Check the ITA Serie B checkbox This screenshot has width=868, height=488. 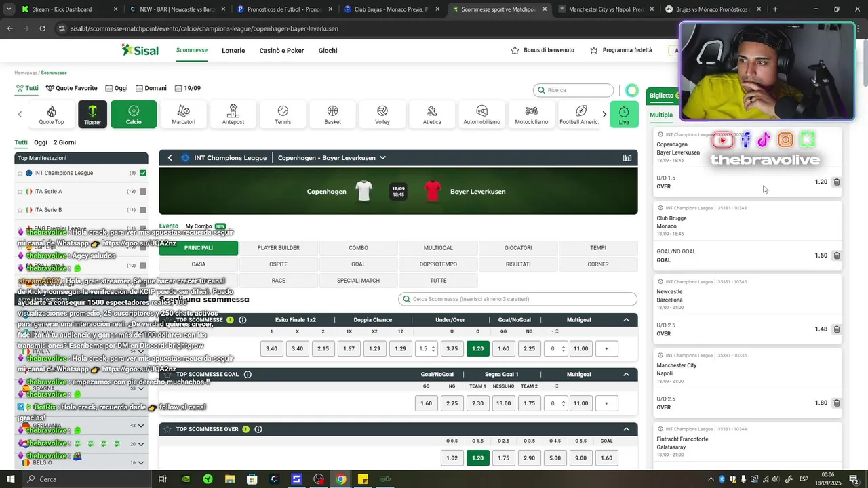(x=142, y=210)
